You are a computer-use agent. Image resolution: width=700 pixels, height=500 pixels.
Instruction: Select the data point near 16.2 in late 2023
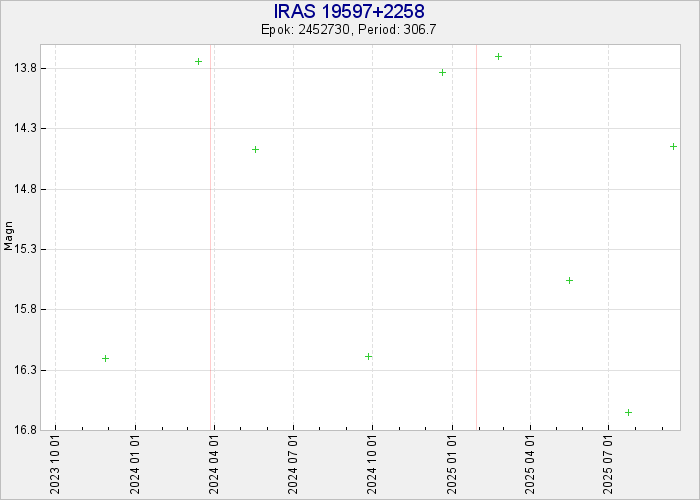pos(105,358)
